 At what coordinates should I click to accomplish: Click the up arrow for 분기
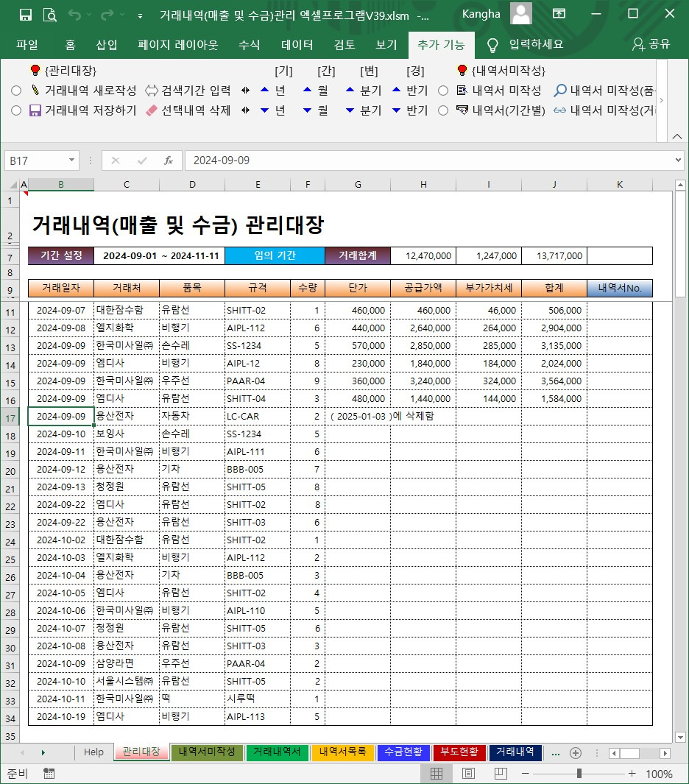coord(350,90)
